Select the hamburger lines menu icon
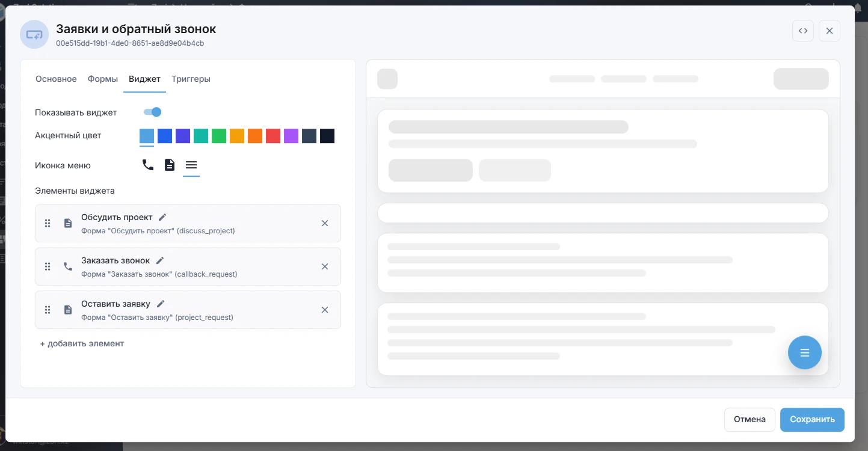 [191, 165]
